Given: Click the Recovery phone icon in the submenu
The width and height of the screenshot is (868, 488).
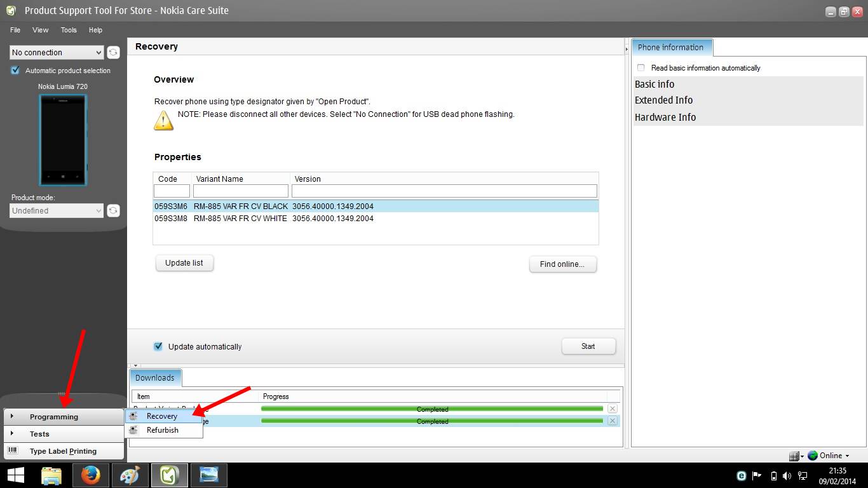Looking at the screenshot, I should tap(133, 416).
